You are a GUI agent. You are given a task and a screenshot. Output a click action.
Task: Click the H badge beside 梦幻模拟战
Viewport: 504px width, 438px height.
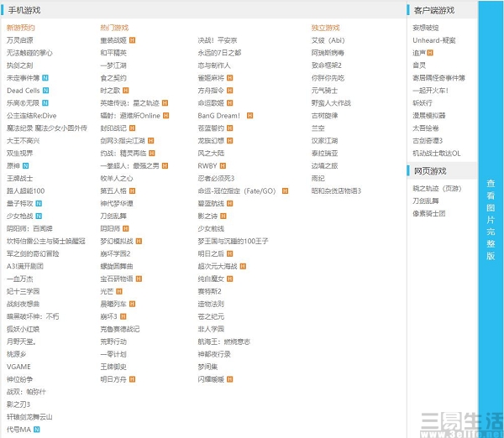(x=139, y=241)
